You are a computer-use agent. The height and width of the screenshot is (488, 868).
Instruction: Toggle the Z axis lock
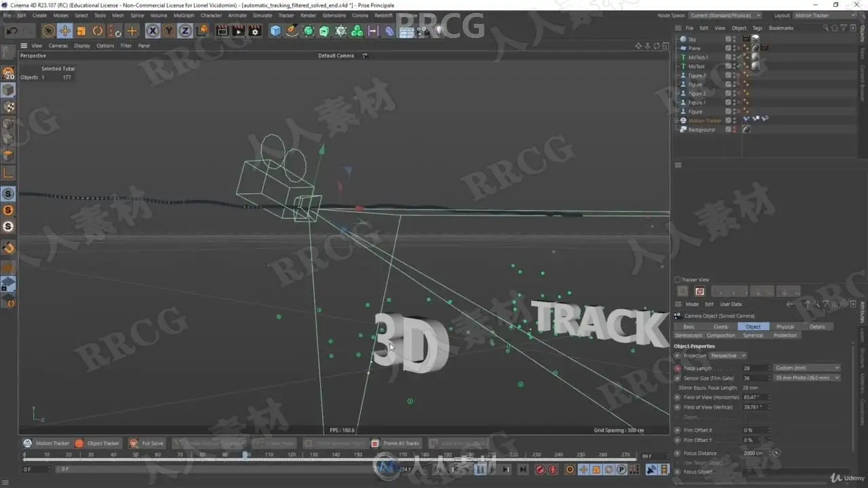point(185,31)
